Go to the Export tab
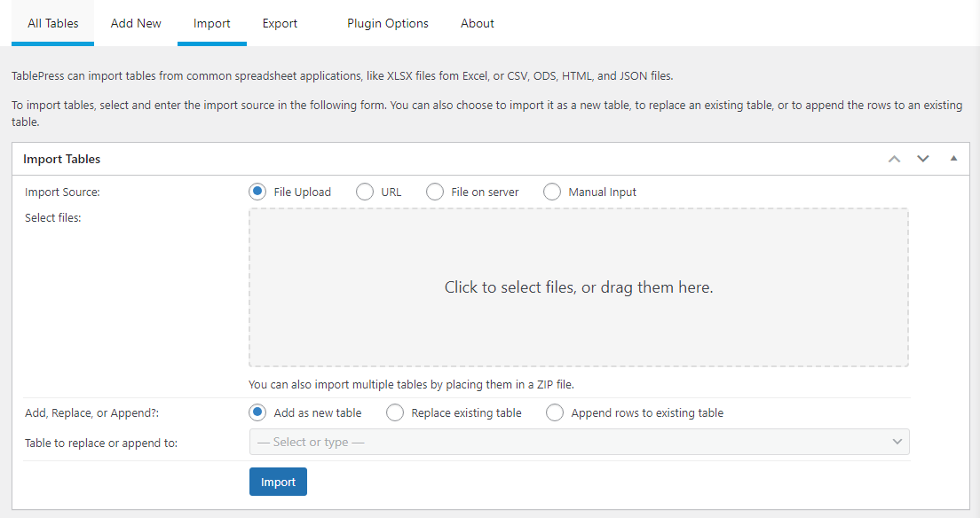980x518 pixels. point(280,23)
